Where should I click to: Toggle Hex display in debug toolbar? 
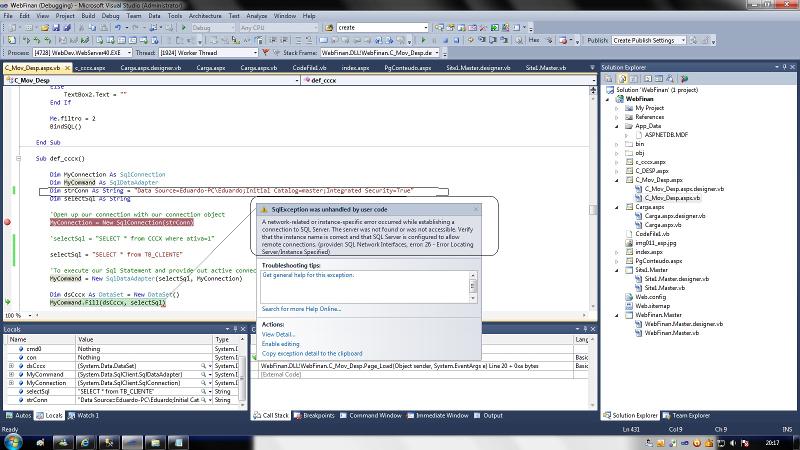[534, 40]
